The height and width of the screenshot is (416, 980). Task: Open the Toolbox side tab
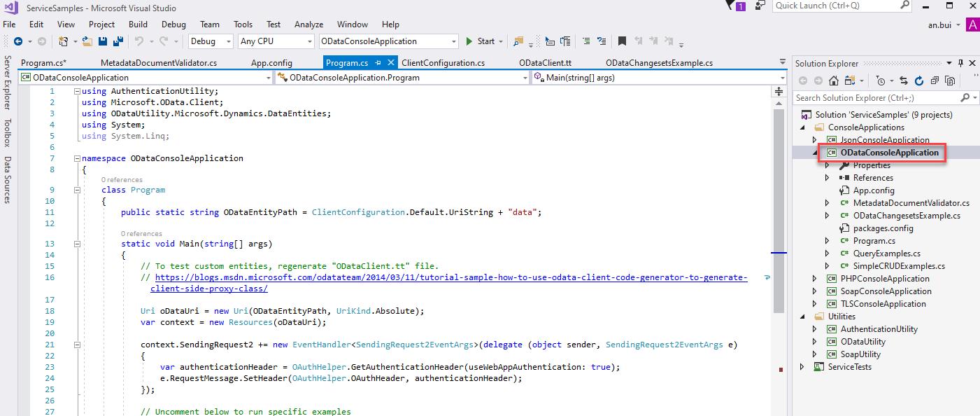click(8, 132)
